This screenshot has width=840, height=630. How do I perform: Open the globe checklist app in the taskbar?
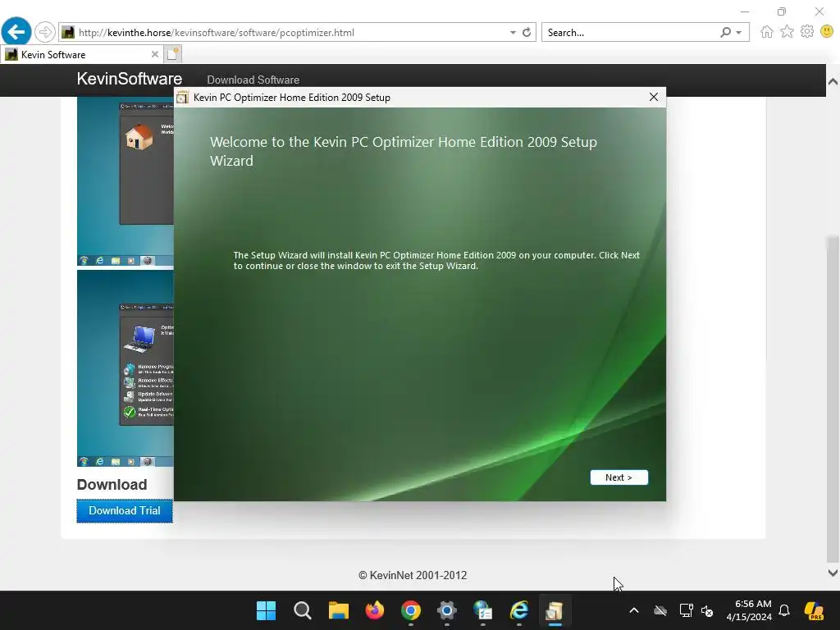[x=482, y=610]
